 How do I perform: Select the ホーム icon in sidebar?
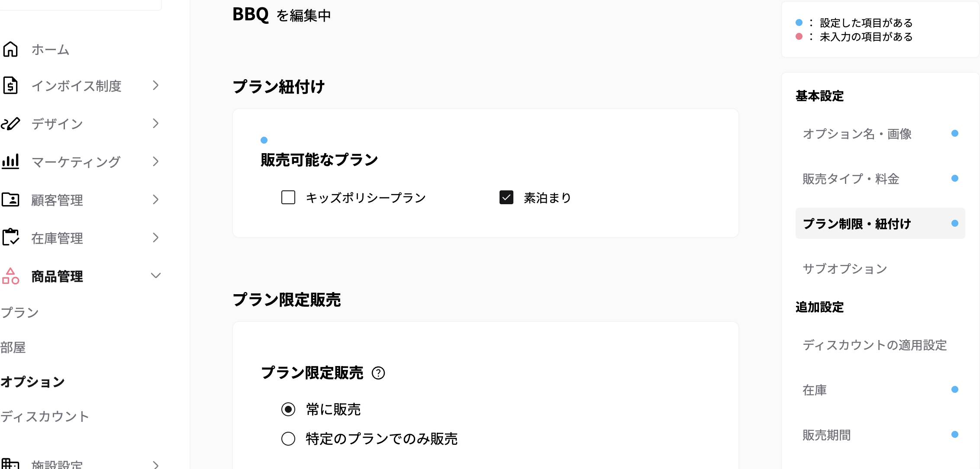(x=10, y=49)
